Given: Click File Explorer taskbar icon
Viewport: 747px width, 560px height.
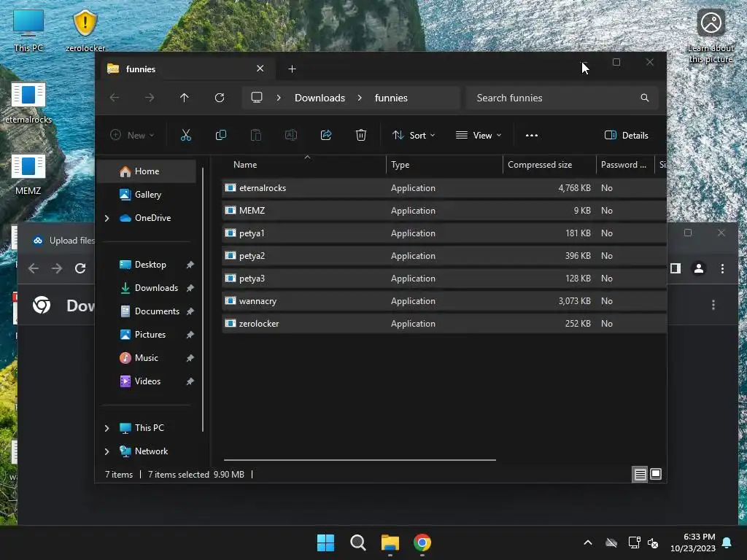Looking at the screenshot, I should (x=390, y=542).
